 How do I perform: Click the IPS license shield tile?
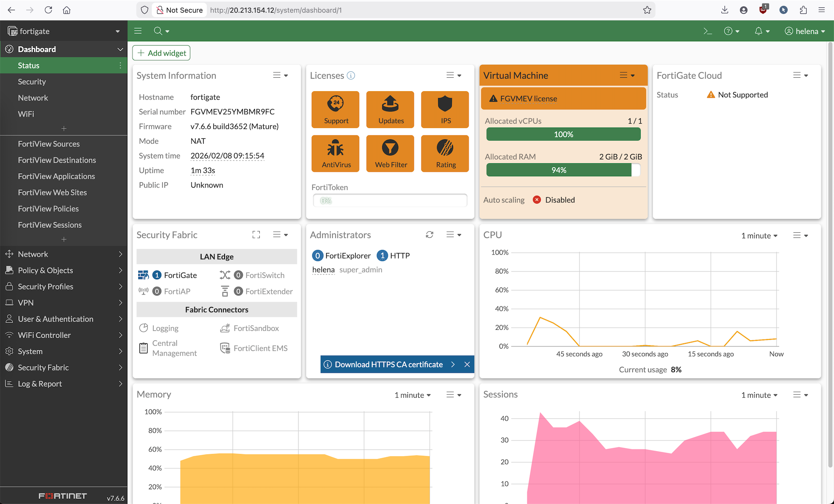tap(445, 109)
